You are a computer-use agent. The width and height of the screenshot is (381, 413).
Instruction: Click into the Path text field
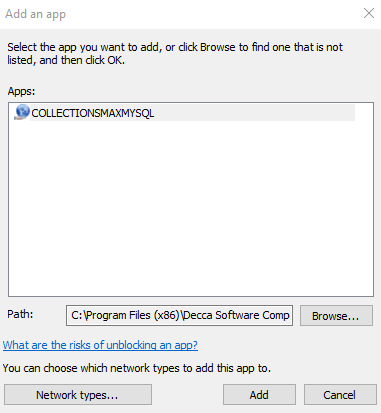pyautogui.click(x=179, y=315)
